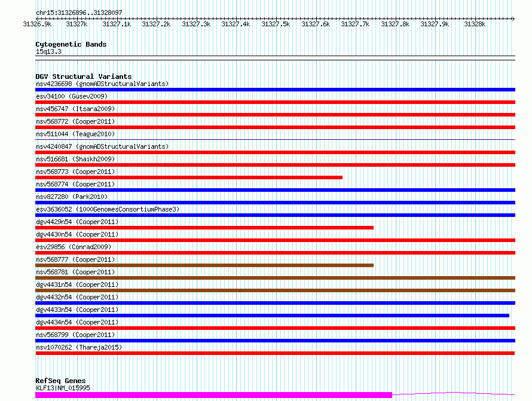Click the nsv1070262 (Thareja2015) label text

point(79,347)
